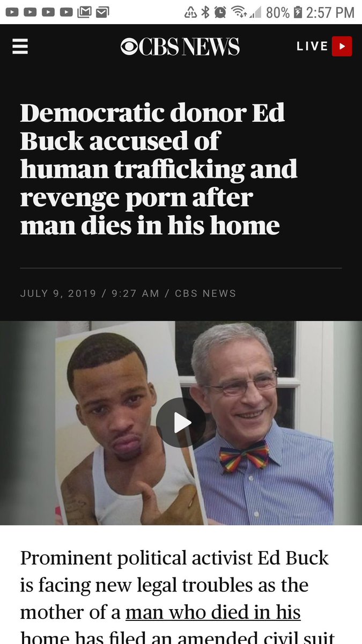Tap the Gmail notification icon
Screen dimensions: 362x644
[x=84, y=12]
